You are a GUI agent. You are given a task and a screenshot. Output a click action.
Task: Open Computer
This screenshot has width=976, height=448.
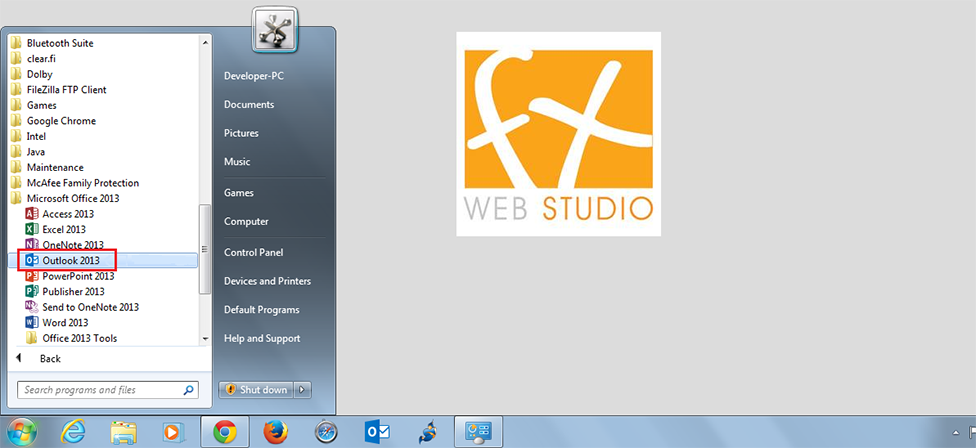(246, 222)
